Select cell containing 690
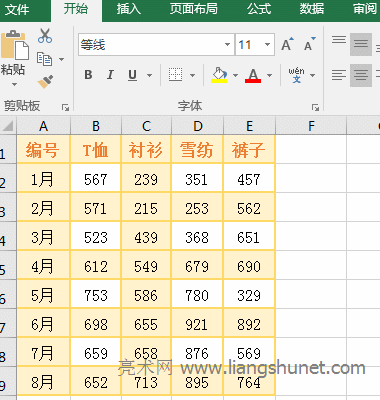This screenshot has height=400, width=380. click(x=249, y=265)
